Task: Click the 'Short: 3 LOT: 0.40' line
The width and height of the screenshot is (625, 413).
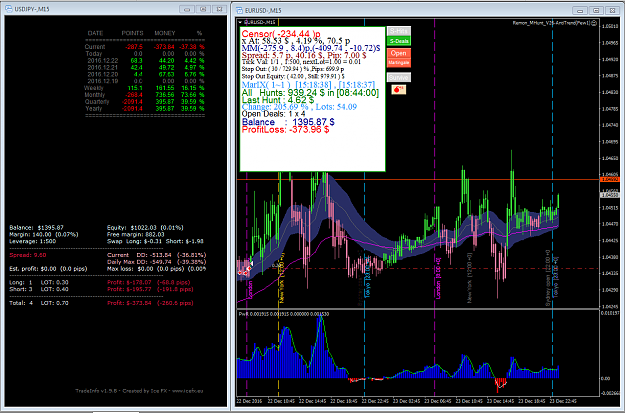Action: 39,289
